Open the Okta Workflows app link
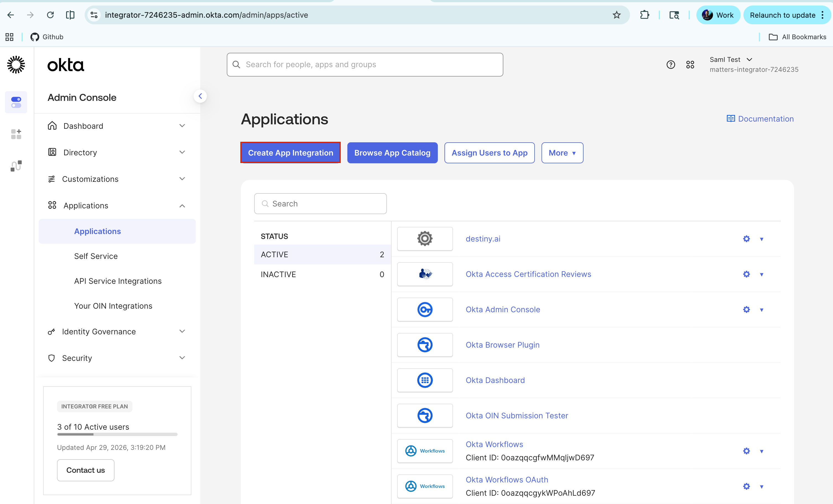 click(x=494, y=444)
